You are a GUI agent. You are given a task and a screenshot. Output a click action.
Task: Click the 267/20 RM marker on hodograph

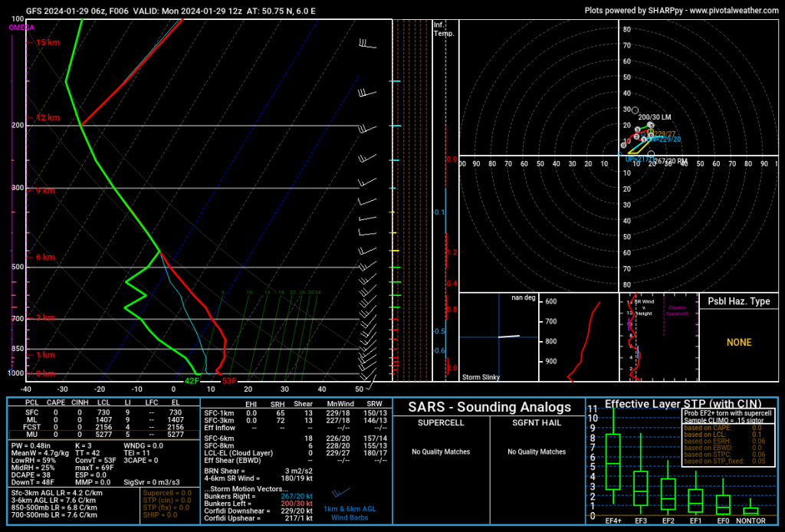pos(651,155)
